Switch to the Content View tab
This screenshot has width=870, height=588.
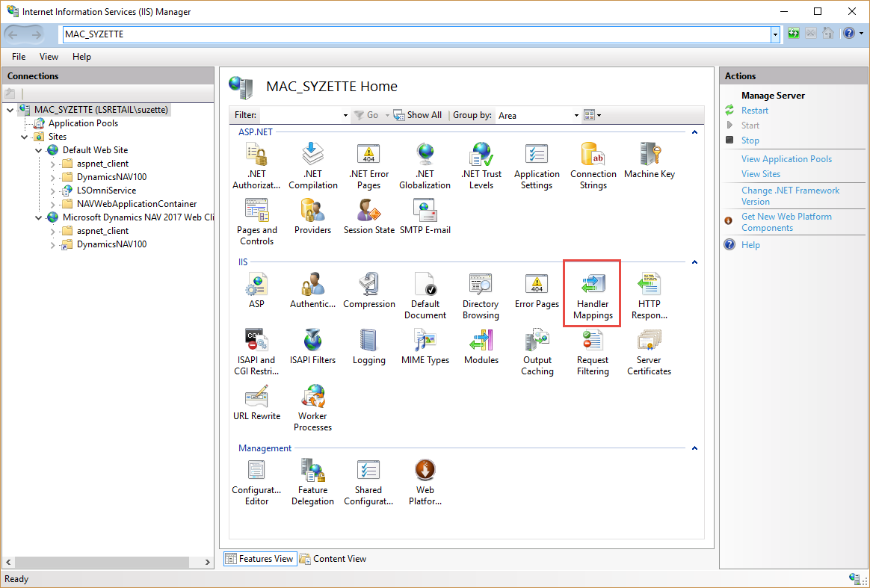tap(333, 559)
